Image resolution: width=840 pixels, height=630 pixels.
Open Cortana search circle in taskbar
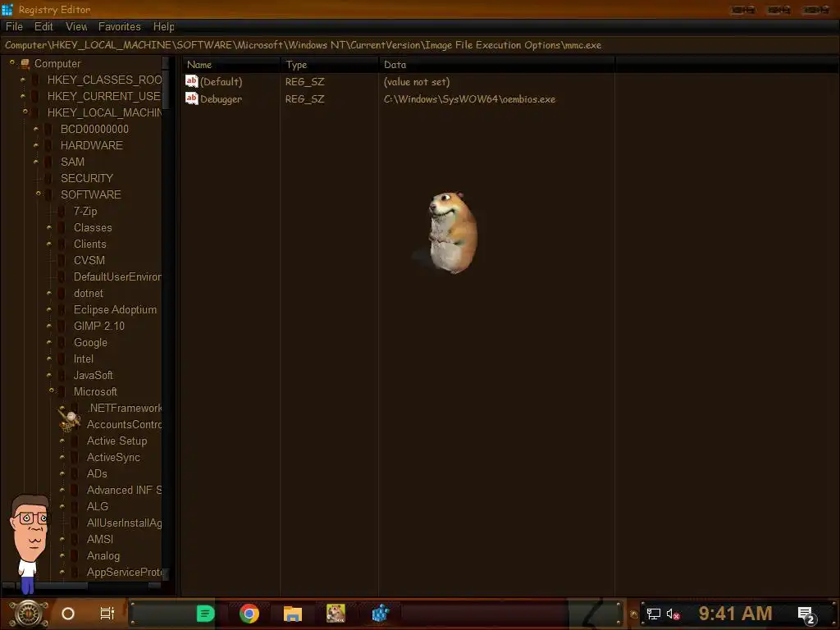(x=68, y=614)
